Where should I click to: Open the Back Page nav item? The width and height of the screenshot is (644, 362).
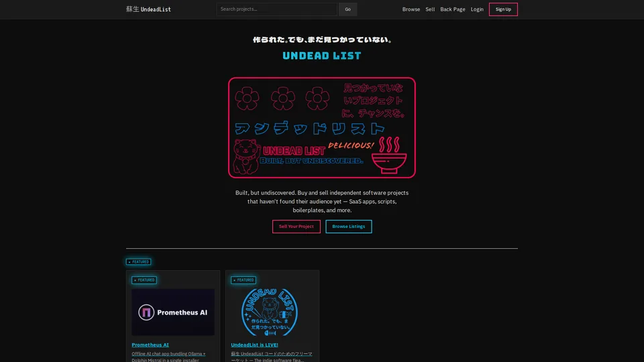click(x=453, y=9)
